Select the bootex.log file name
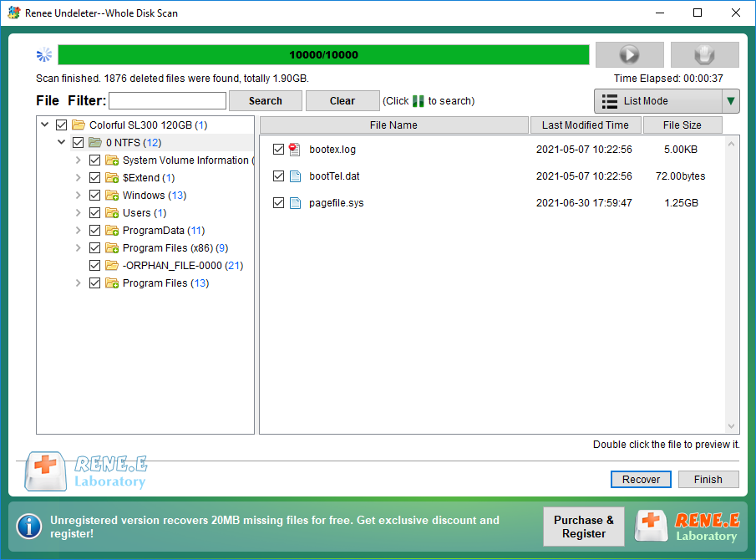 (x=332, y=149)
